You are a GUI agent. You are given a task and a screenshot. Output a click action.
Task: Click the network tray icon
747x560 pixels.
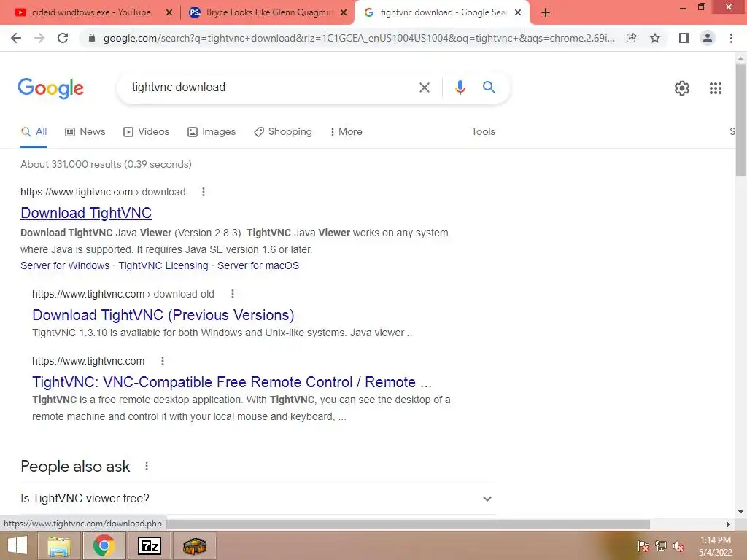click(x=661, y=546)
